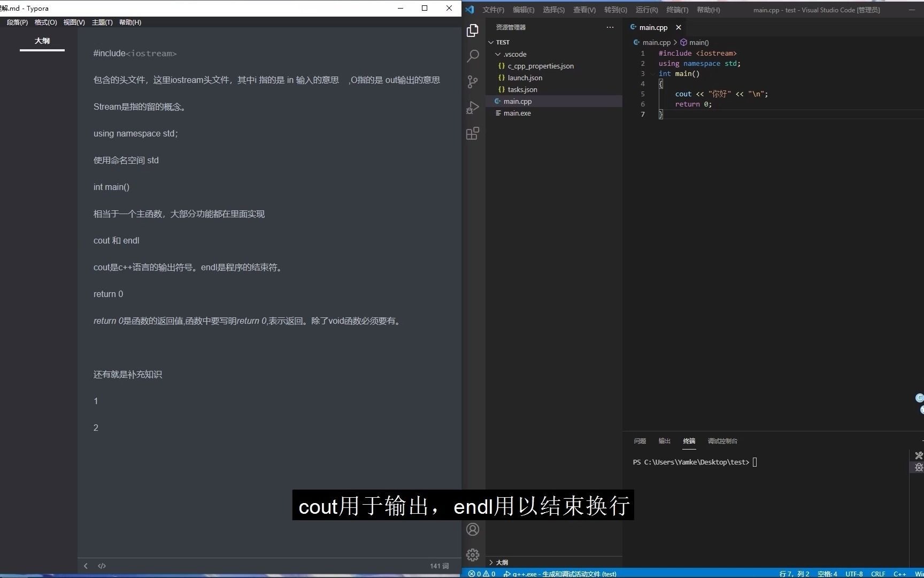Open Source Control view
Screen dimensions: 924x578
pyautogui.click(x=473, y=81)
